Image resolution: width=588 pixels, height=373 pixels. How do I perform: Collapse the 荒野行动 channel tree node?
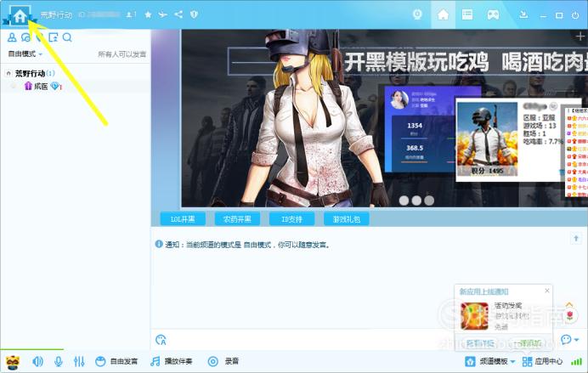8,73
